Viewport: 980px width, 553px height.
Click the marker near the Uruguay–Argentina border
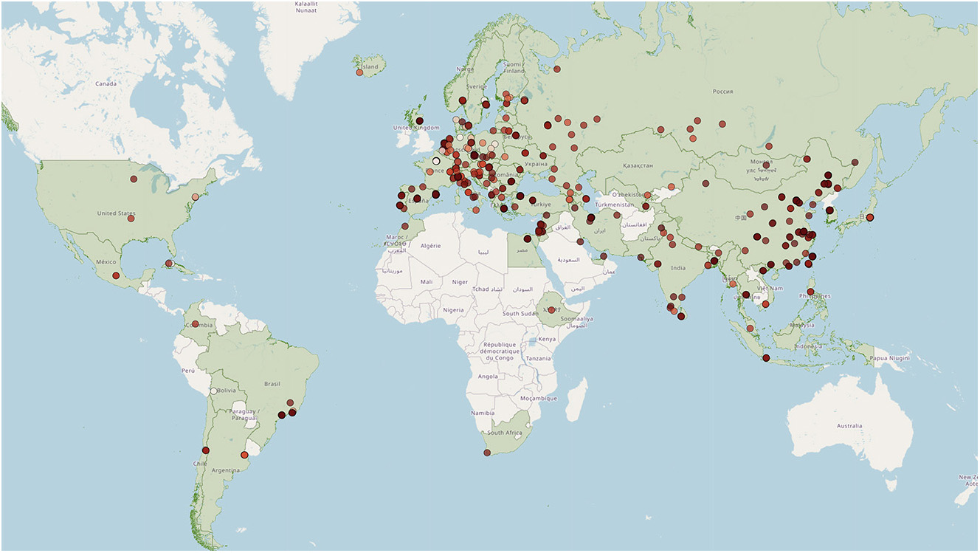[244, 455]
